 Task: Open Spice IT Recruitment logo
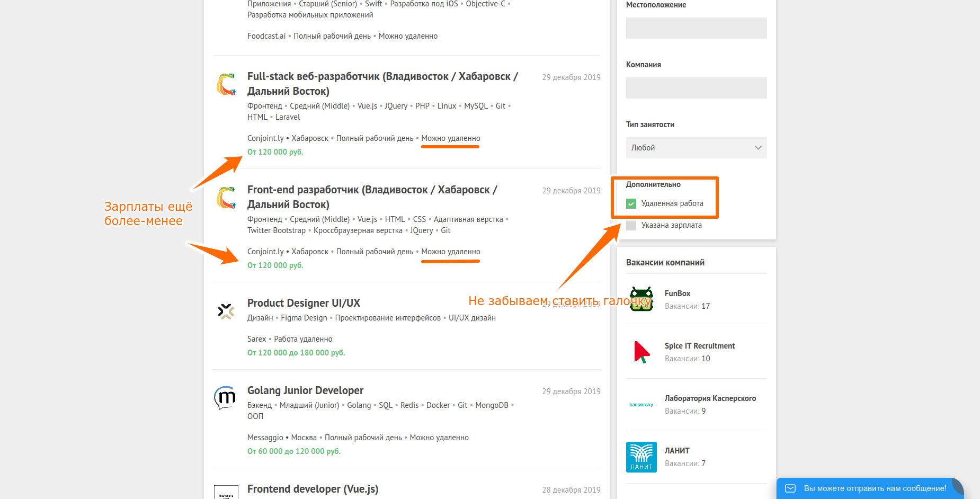(642, 352)
